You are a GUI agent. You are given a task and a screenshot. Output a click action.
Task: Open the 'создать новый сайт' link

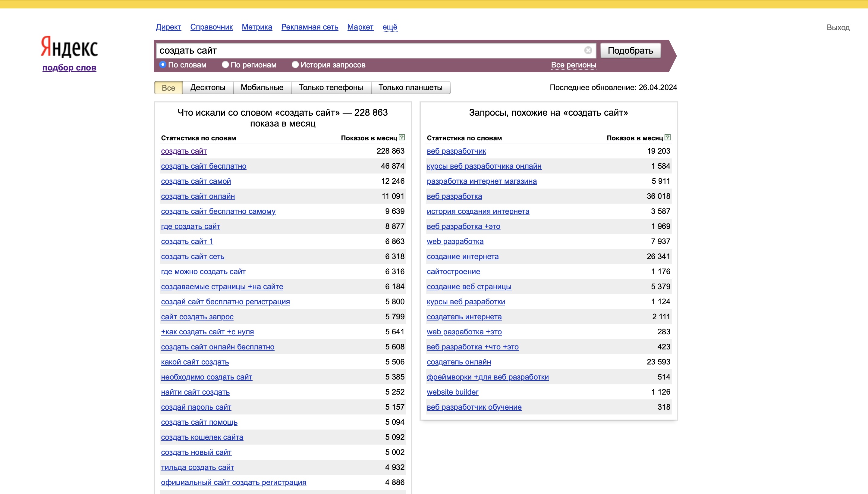(x=196, y=452)
